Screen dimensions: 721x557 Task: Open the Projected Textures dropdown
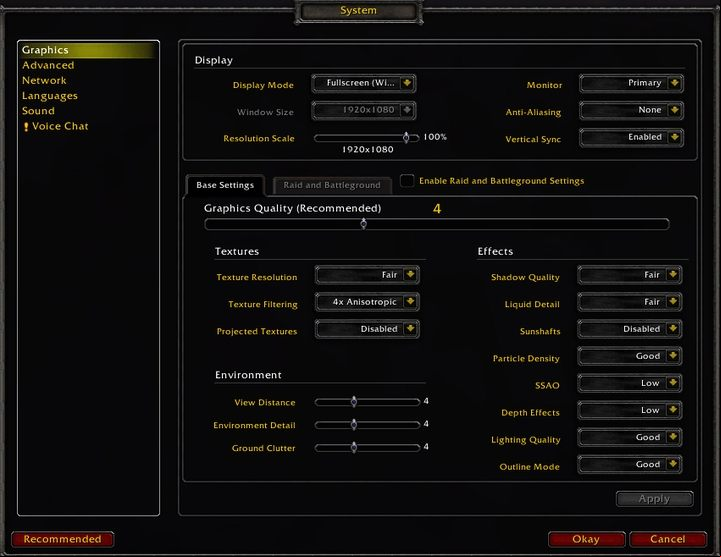click(x=367, y=329)
